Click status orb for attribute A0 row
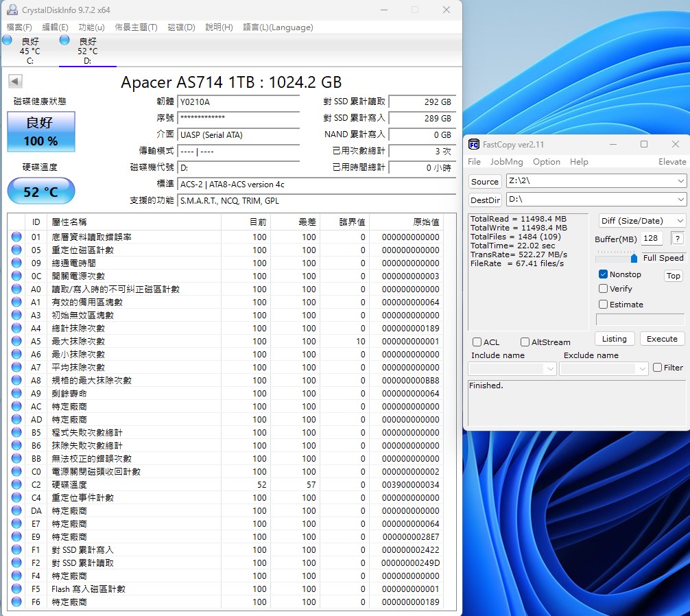Image resolution: width=690 pixels, height=616 pixels. [16, 289]
